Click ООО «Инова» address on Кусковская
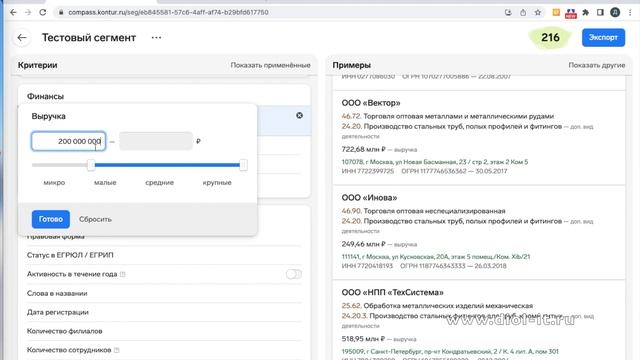Image resolution: width=640 pixels, height=360 pixels. tap(436, 257)
